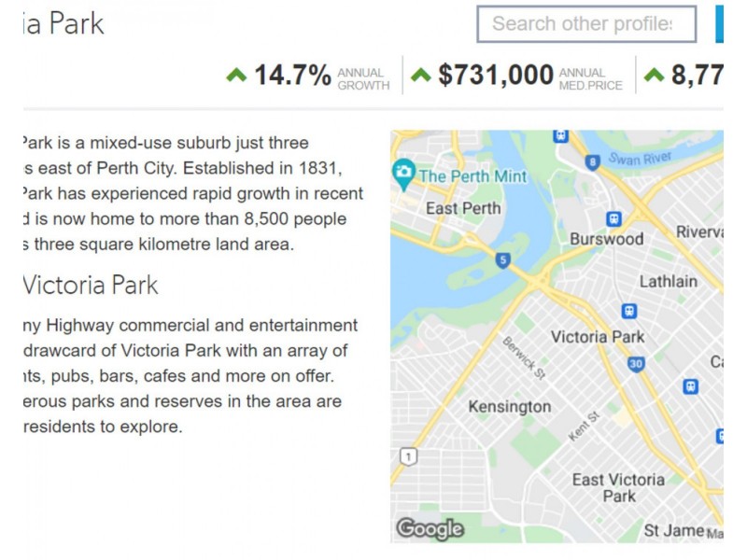Click the Search other profiles field
Viewport: 747px width, 560px height.
click(x=586, y=24)
